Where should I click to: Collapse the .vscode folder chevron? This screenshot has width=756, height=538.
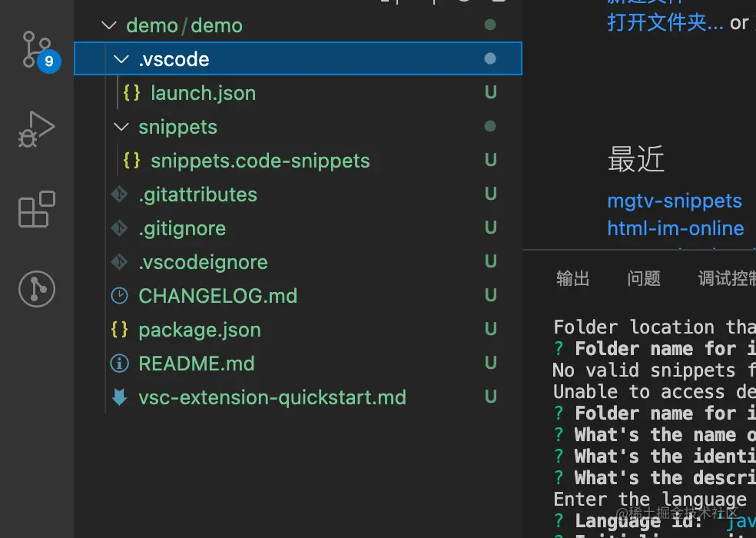click(121, 59)
